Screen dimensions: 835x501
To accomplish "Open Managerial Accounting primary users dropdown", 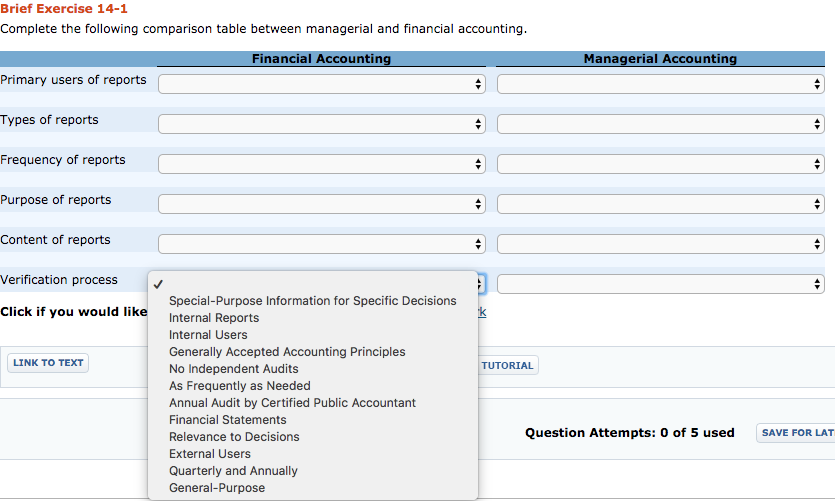I will (x=660, y=84).
